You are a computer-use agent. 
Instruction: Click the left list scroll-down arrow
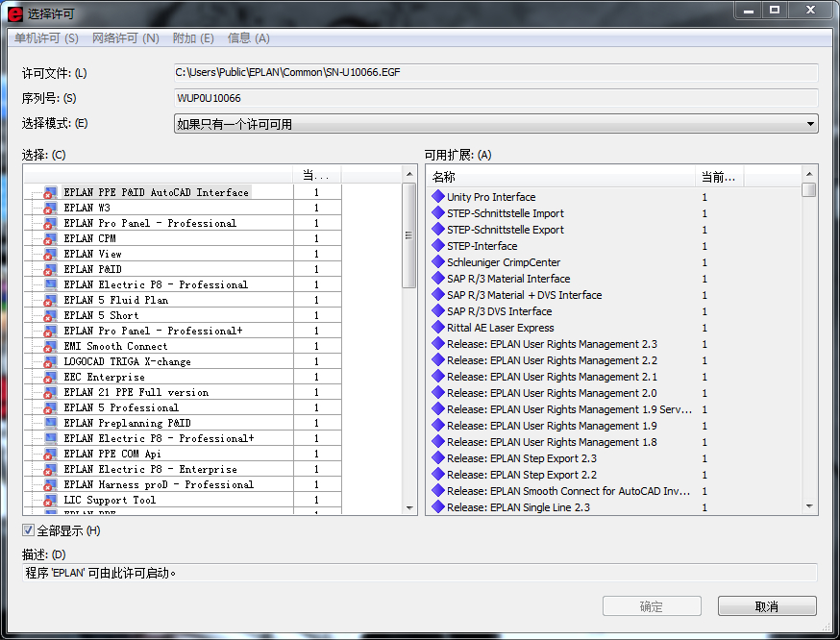coord(409,507)
